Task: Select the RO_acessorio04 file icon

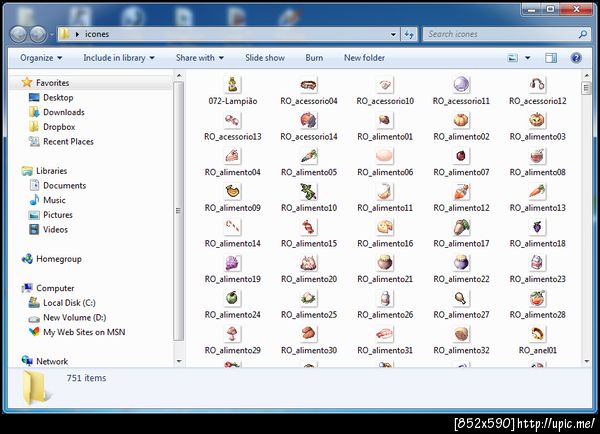Action: pos(308,85)
